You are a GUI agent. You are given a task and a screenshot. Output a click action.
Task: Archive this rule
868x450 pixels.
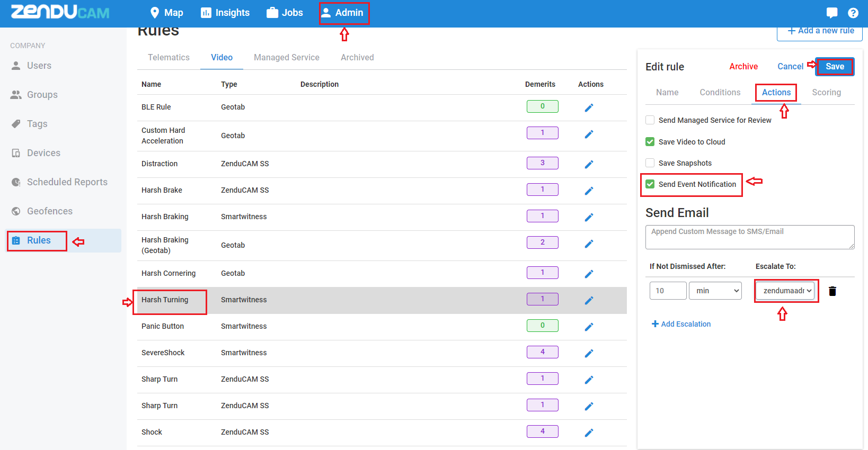point(743,67)
